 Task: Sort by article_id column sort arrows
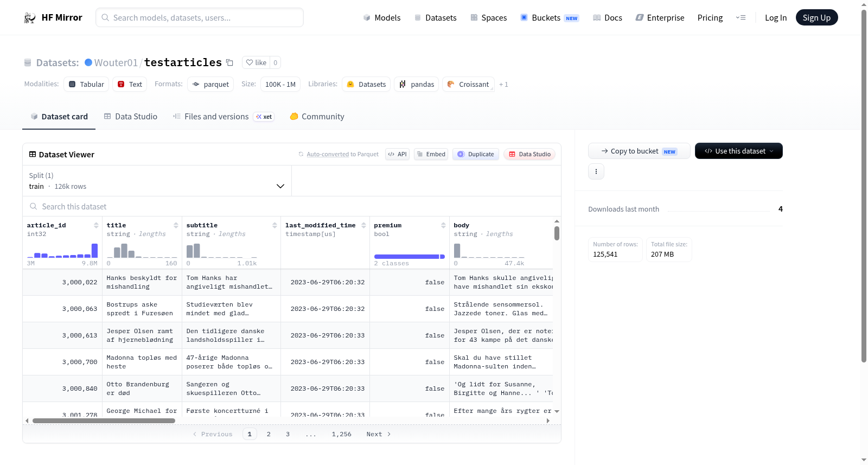[x=96, y=225]
